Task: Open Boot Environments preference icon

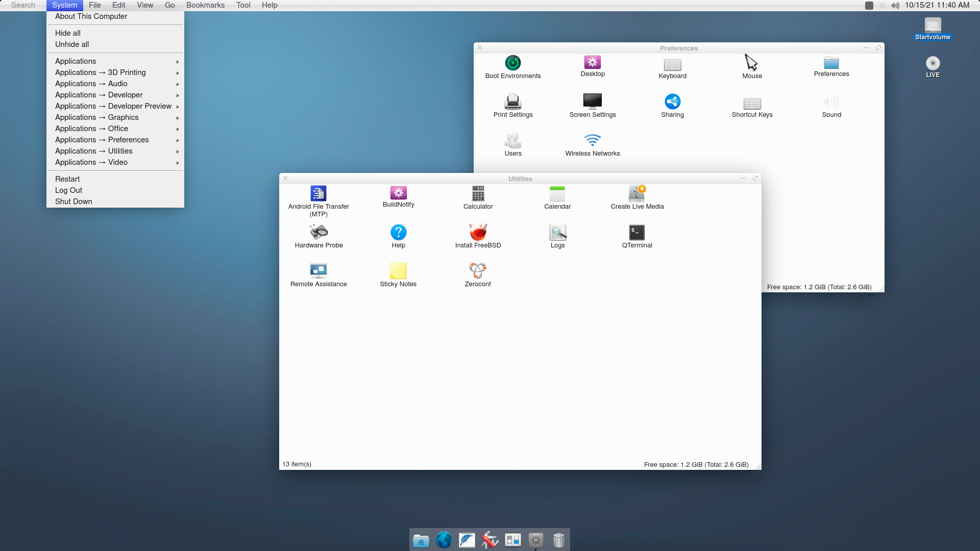Action: click(x=512, y=63)
